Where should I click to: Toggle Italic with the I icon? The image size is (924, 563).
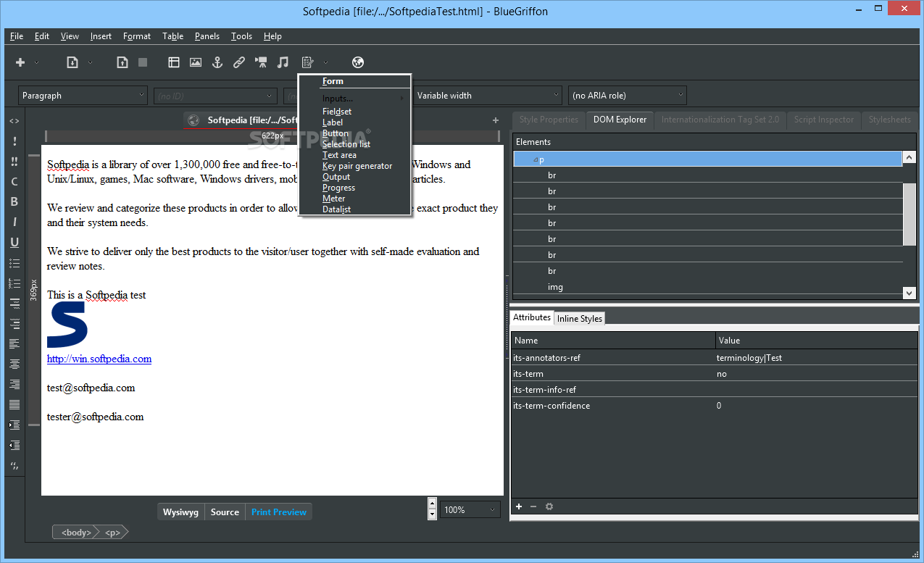14,222
